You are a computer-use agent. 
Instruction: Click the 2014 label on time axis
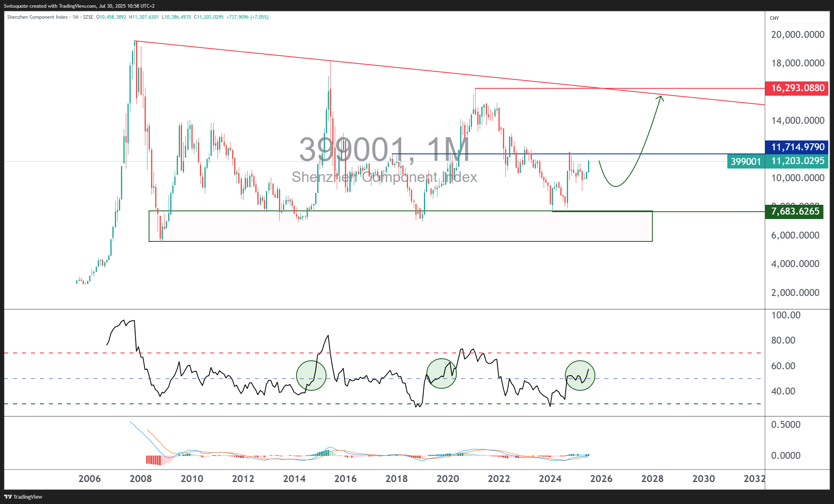(x=294, y=479)
